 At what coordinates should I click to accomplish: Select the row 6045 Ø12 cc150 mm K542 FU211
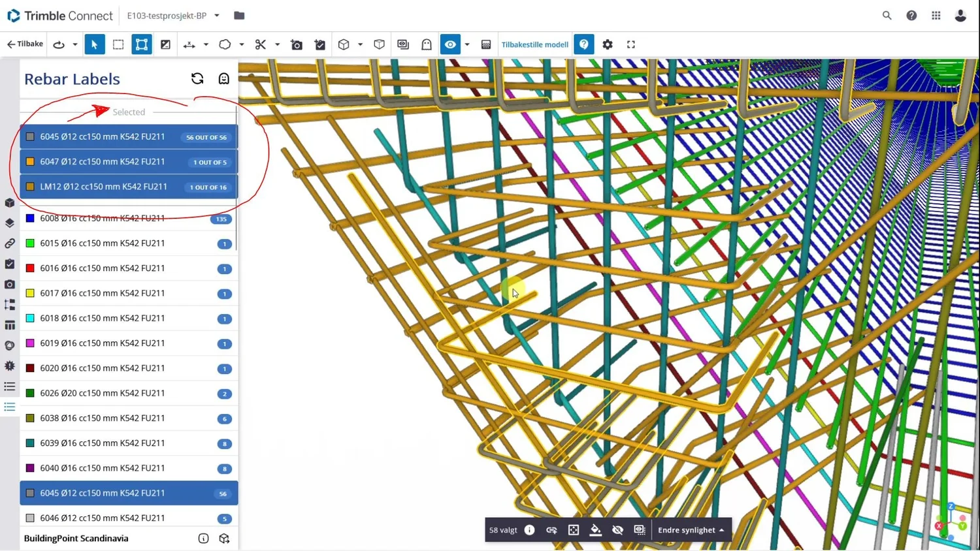coord(129,493)
